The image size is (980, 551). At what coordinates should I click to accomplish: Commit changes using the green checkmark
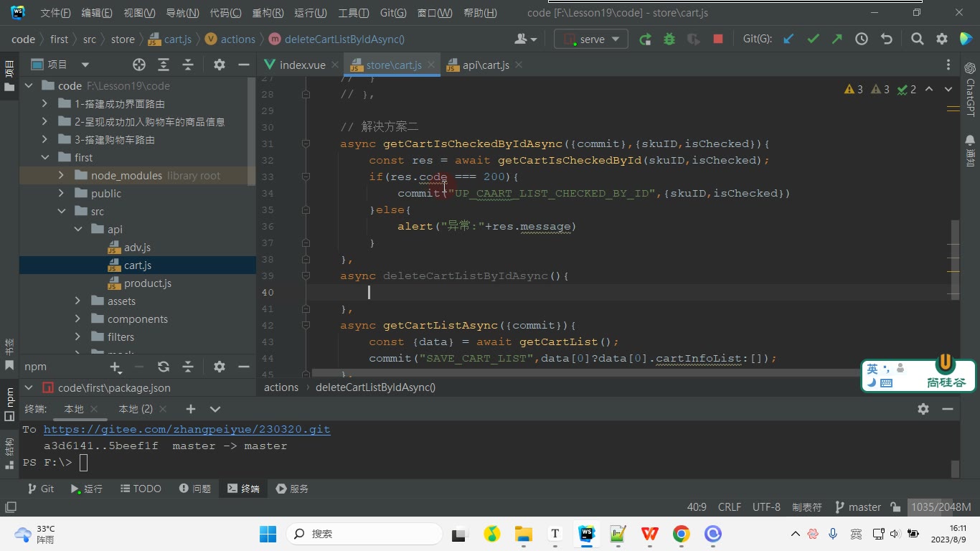coord(813,39)
